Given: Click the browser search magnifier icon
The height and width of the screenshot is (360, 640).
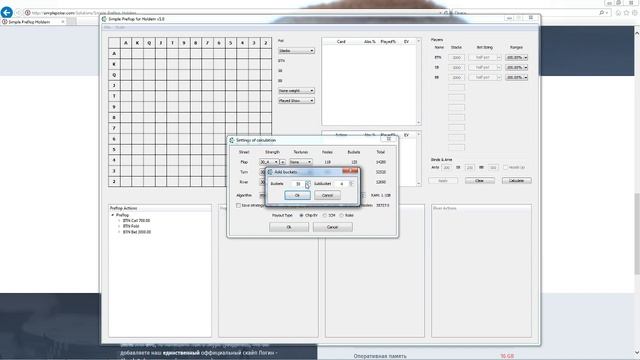Looking at the screenshot, I should tap(601, 13).
